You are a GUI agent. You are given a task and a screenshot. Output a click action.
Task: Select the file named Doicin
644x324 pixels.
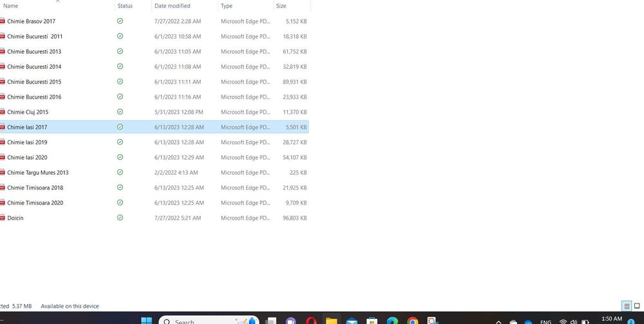point(15,218)
